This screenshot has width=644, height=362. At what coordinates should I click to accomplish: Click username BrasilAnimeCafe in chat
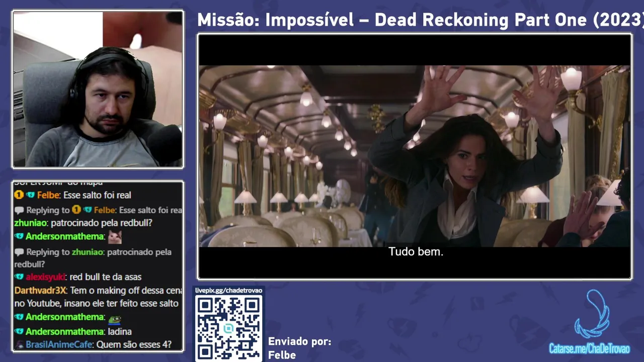pyautogui.click(x=59, y=345)
